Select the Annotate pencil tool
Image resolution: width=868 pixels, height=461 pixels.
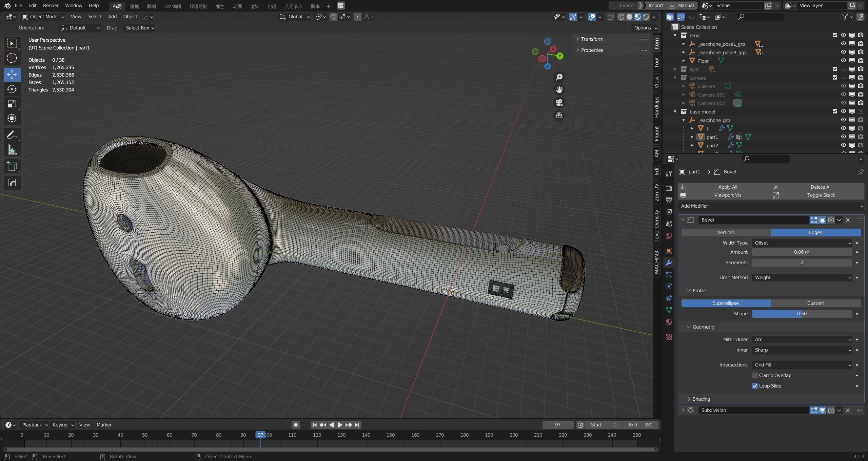(x=12, y=135)
